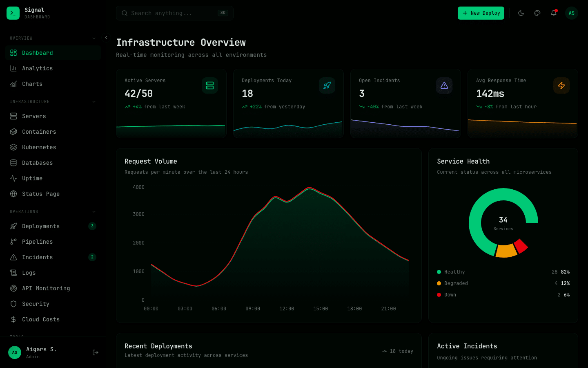Click the New Deploy button
The height and width of the screenshot is (368, 588).
coord(481,13)
